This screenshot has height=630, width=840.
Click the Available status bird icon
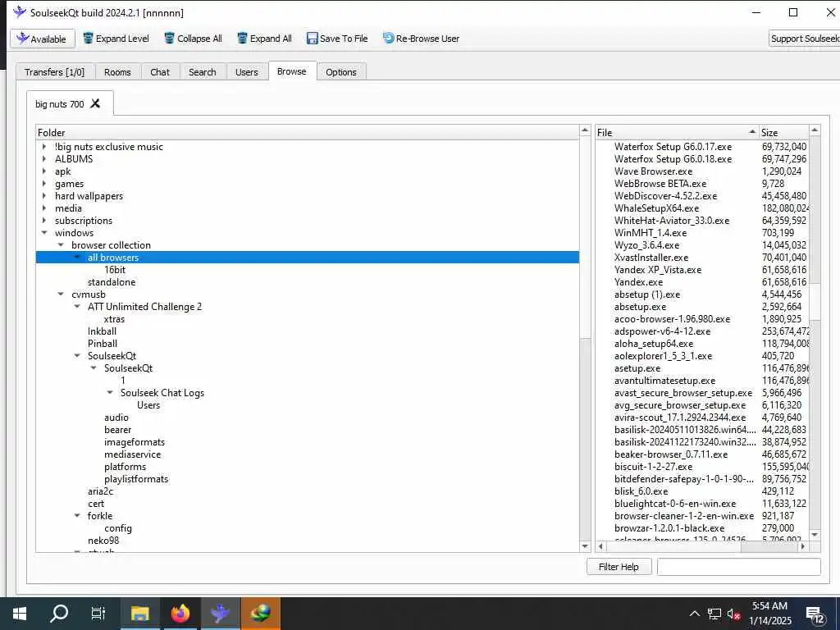click(22, 39)
